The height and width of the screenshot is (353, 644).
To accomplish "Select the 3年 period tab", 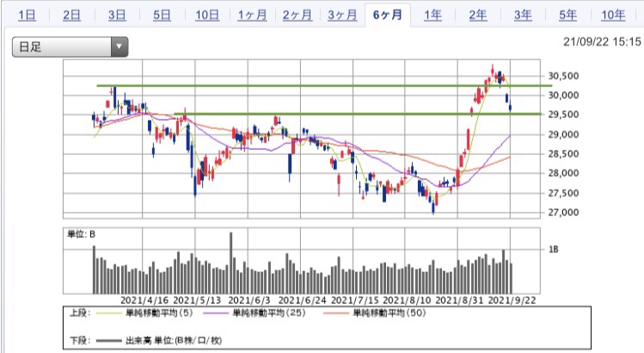I will pos(523,15).
